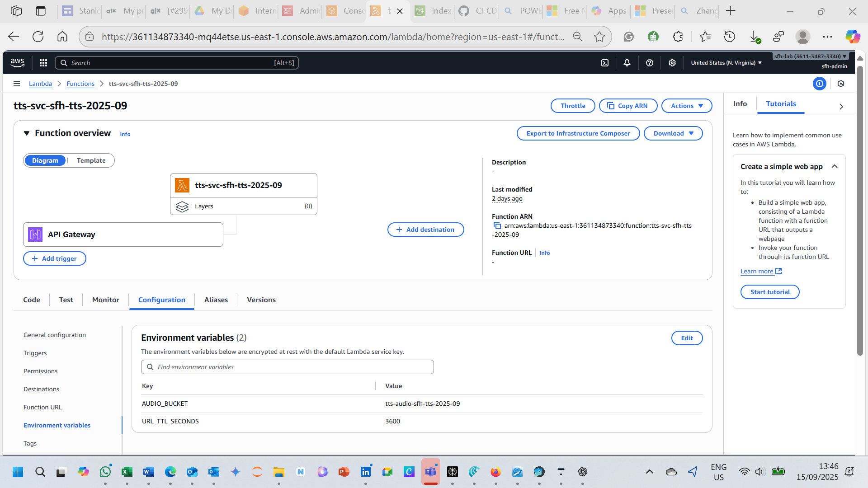This screenshot has width=868, height=488.
Task: Copy the Function ARN via copy icon
Action: coord(497,225)
